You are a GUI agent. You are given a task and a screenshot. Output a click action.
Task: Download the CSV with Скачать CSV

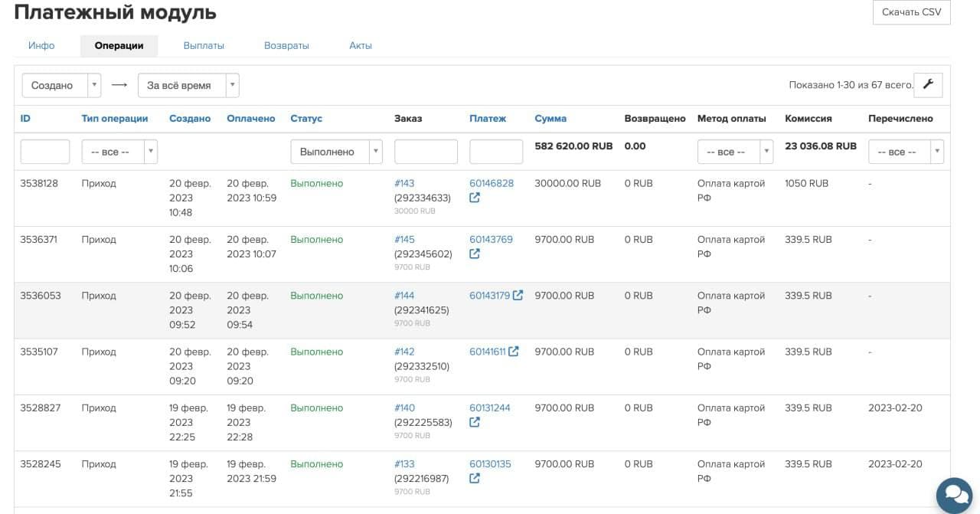[x=912, y=12]
